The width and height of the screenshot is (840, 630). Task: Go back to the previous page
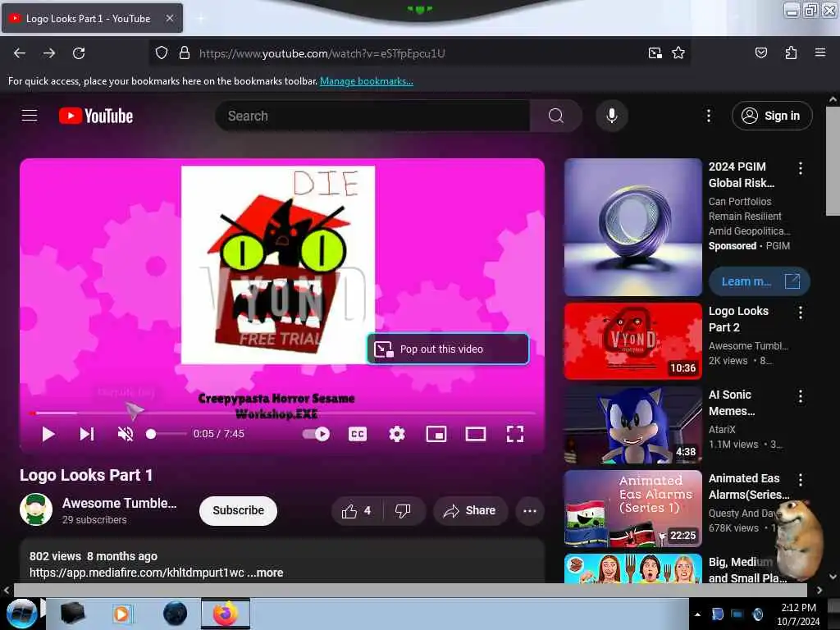coord(20,53)
